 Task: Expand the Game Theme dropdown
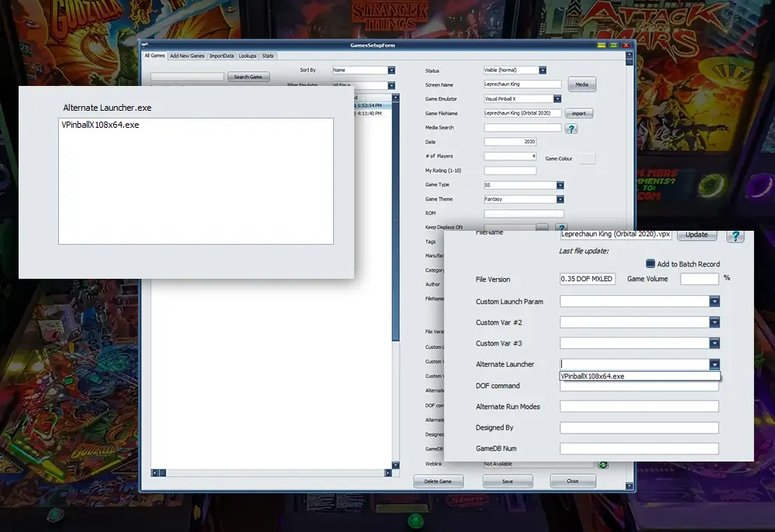click(560, 199)
